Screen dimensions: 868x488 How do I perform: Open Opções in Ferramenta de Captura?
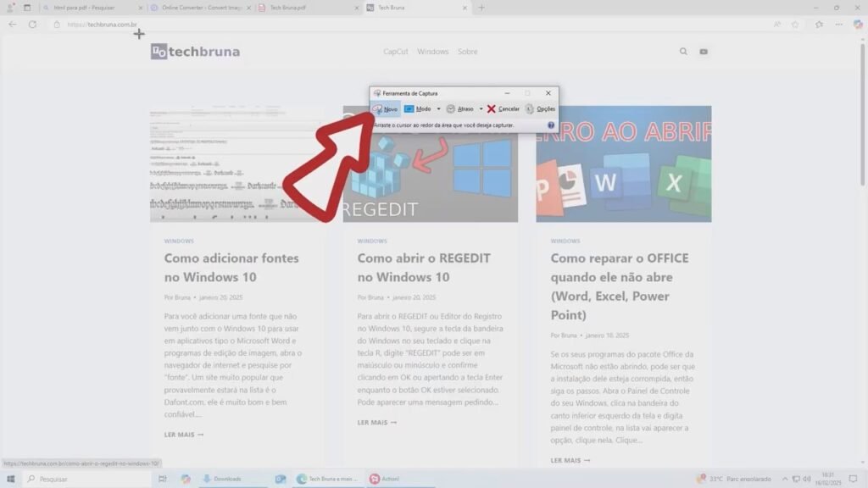tap(540, 109)
